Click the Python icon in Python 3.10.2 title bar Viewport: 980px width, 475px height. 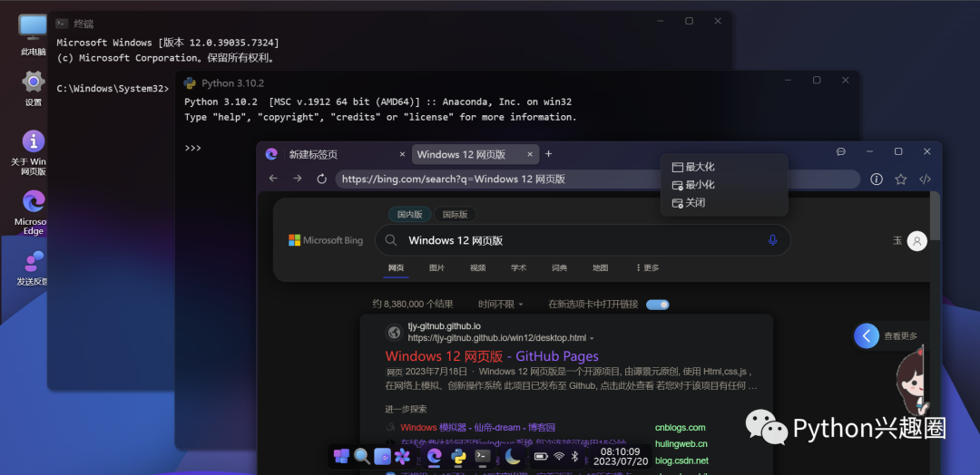pyautogui.click(x=190, y=83)
